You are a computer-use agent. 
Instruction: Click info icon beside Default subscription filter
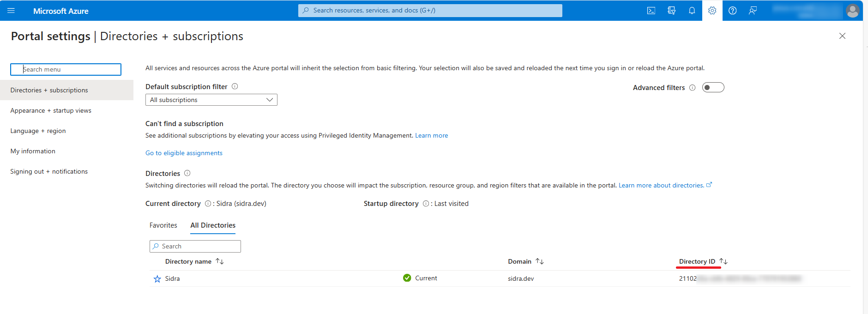(235, 86)
